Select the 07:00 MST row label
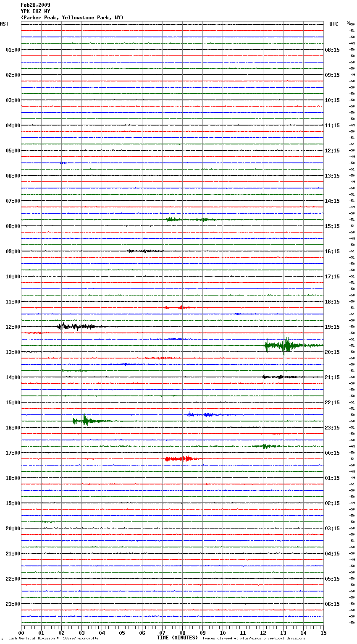The width and height of the screenshot is (357, 644). click(x=13, y=201)
